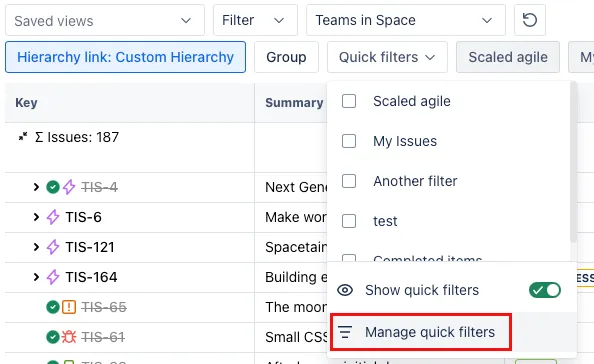Click the orange exclamation issue icon on TIS-65
594x364 pixels.
69,307
